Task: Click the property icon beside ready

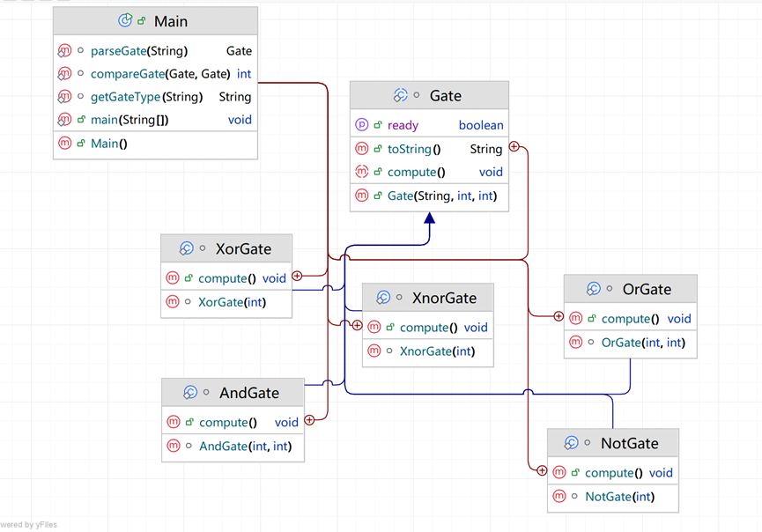Action: click(x=361, y=125)
